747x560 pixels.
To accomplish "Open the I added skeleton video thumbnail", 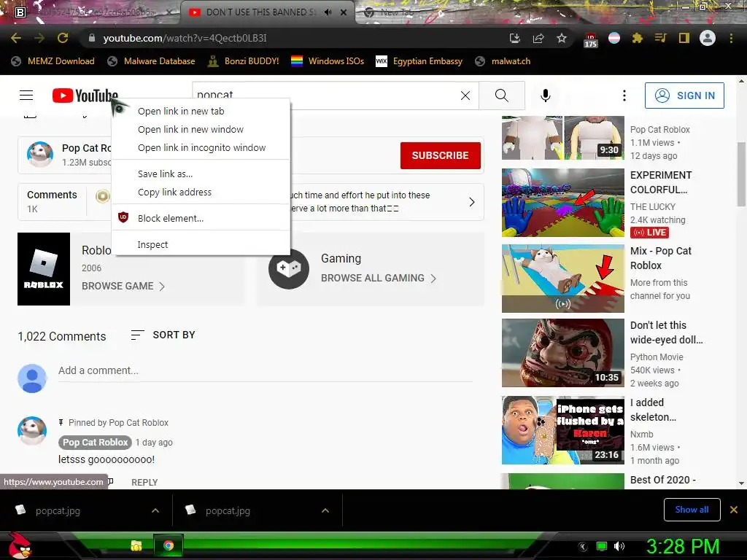I will coord(562,430).
